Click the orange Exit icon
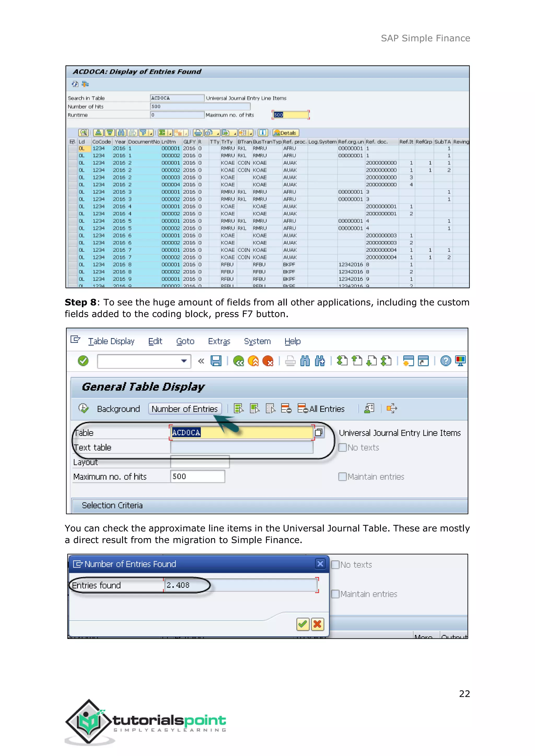 click(253, 361)
